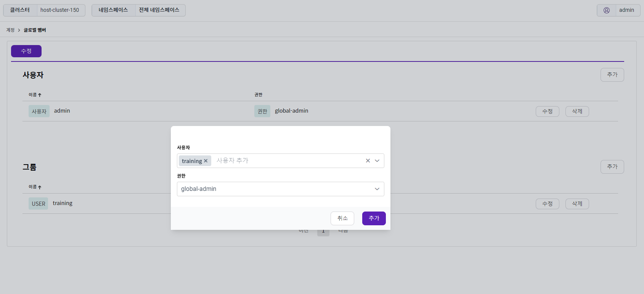
Task: Click the USER badge in training row
Action: (39, 204)
